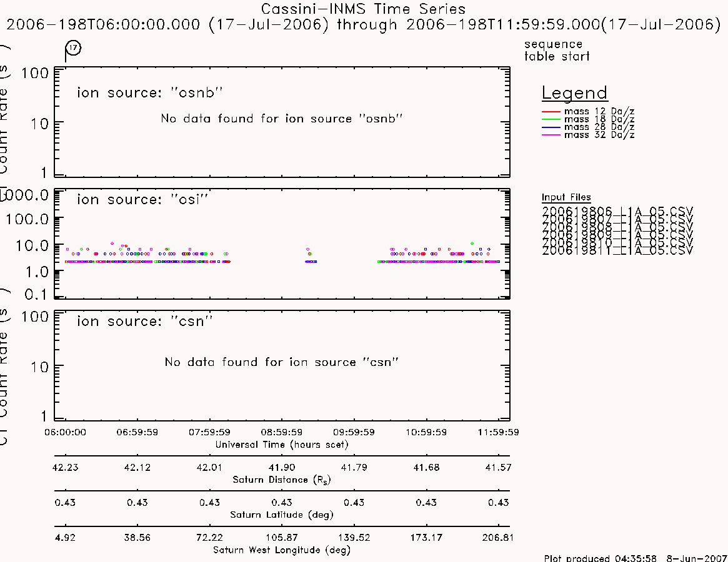Click the 41.79 Saturn distance value
The width and height of the screenshot is (728, 562).
click(x=354, y=467)
